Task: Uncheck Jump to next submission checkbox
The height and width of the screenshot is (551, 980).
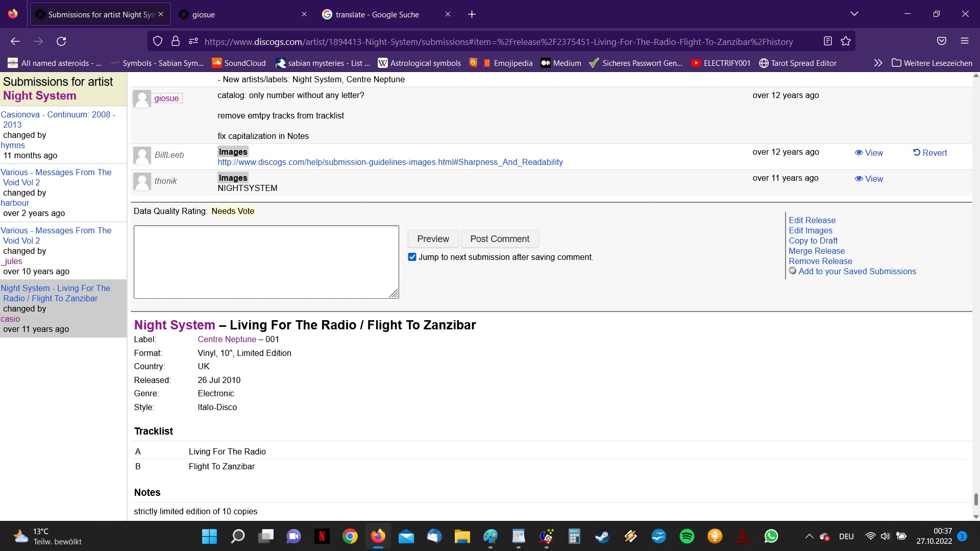Action: coord(412,257)
